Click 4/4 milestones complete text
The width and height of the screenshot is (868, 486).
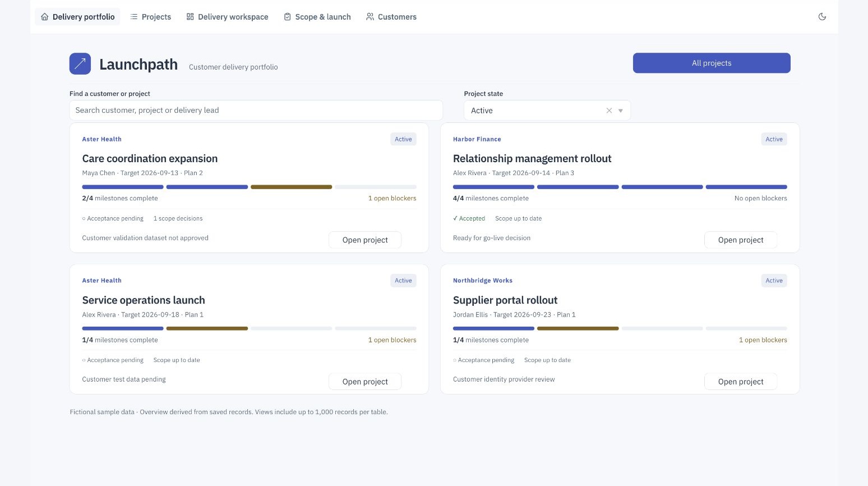[491, 198]
